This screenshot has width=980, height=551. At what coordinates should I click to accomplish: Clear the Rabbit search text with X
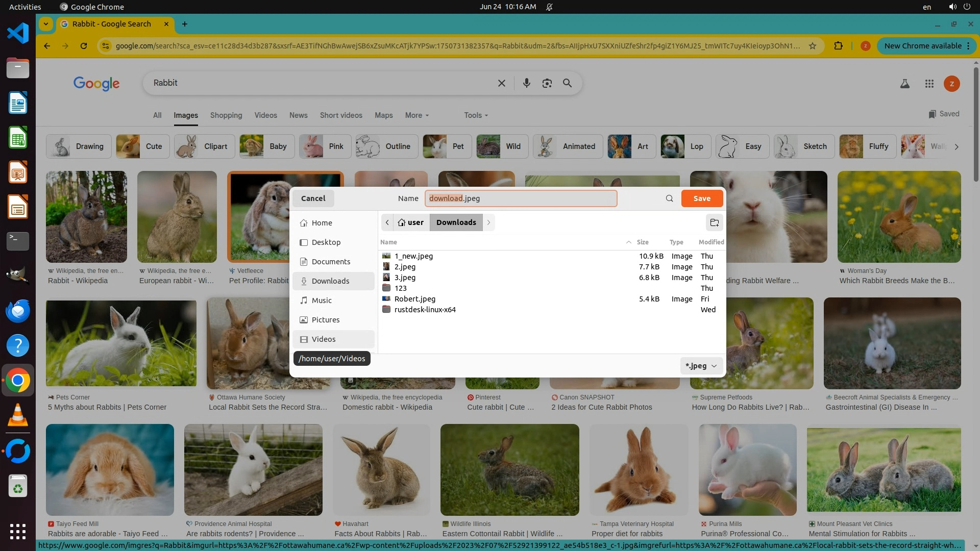(x=501, y=83)
